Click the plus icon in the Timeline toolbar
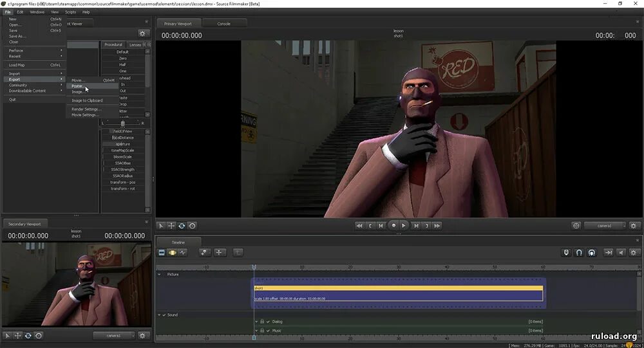 tap(220, 252)
